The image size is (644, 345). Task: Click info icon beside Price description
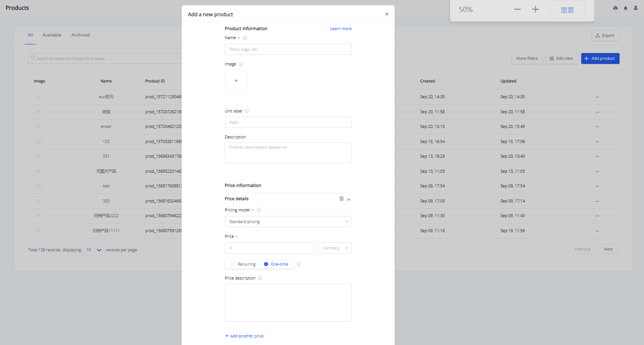260,278
